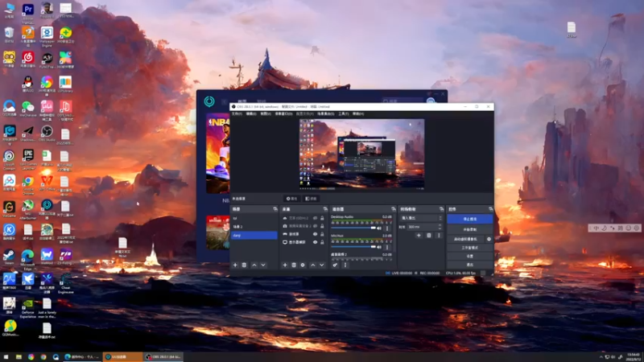Open the 文件(F) menu in OBS

(237, 113)
